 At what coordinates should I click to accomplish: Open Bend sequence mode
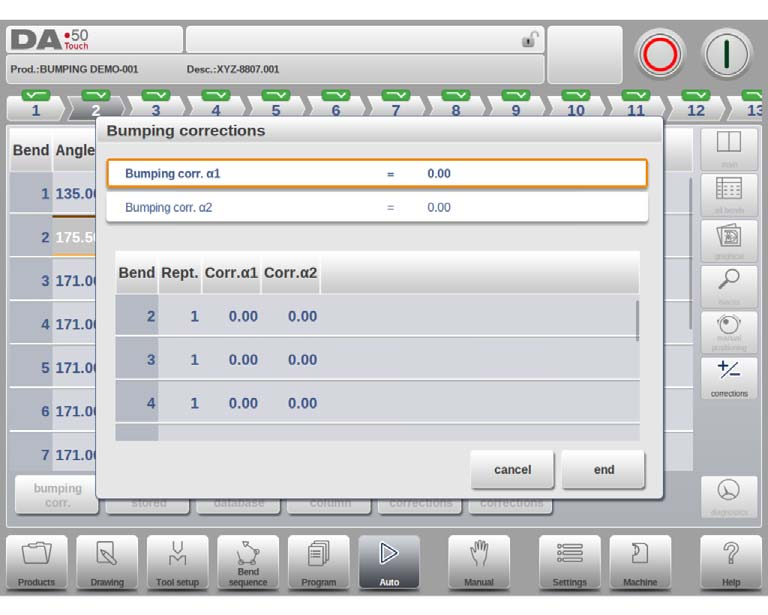pyautogui.click(x=248, y=562)
